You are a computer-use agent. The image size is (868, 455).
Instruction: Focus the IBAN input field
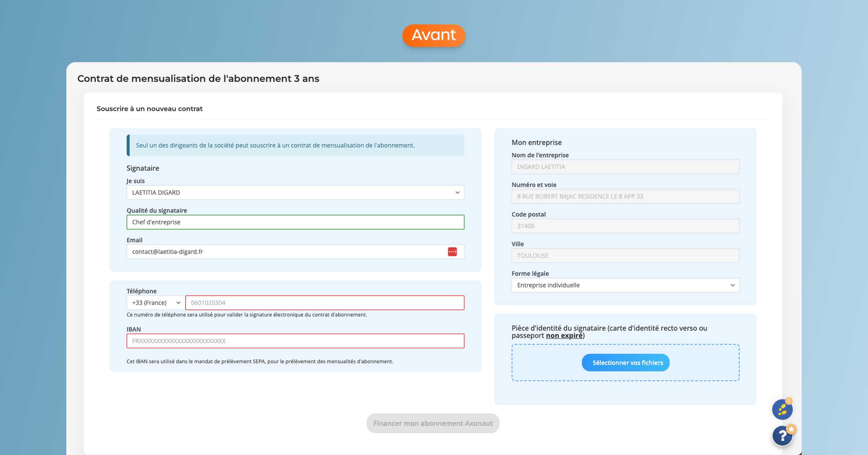coord(295,341)
